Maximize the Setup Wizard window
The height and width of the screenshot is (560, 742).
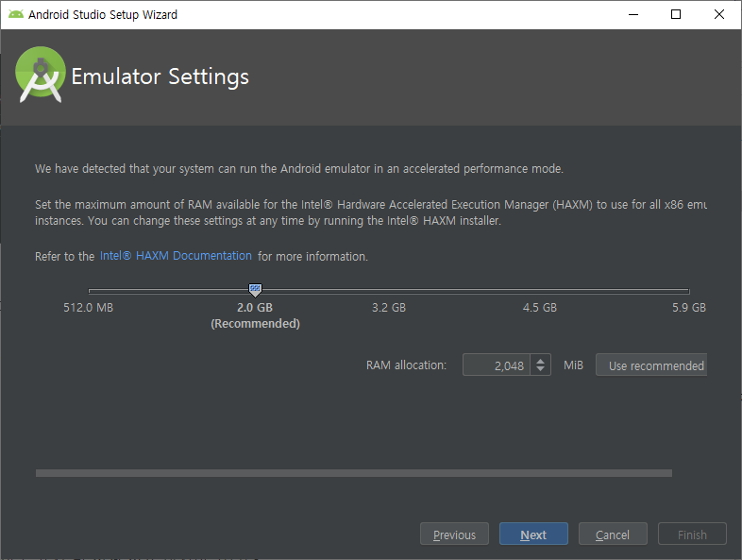676,14
